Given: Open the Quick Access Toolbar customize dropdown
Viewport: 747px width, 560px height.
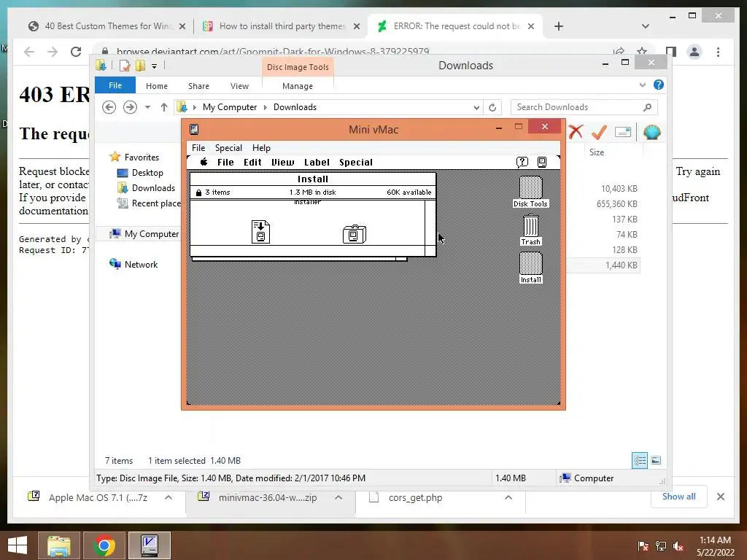Looking at the screenshot, I should point(155,66).
